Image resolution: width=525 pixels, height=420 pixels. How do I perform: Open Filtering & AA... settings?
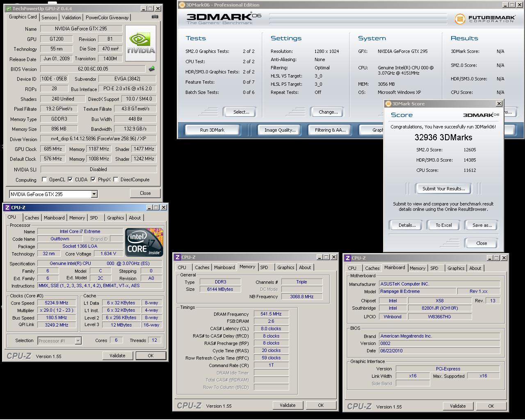330,130
